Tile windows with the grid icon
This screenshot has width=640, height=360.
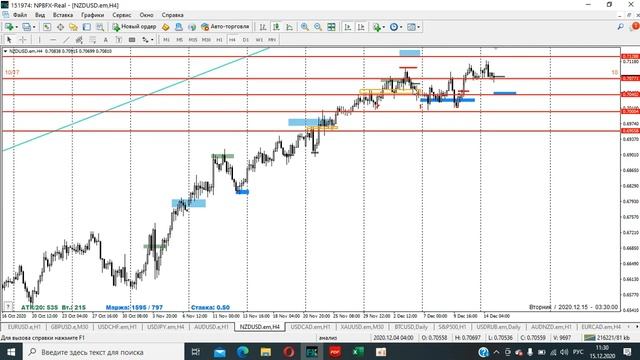pyautogui.click(x=331, y=27)
